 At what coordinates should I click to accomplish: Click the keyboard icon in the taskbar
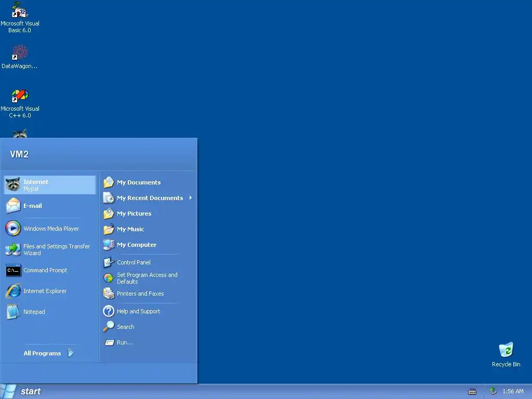(472, 392)
